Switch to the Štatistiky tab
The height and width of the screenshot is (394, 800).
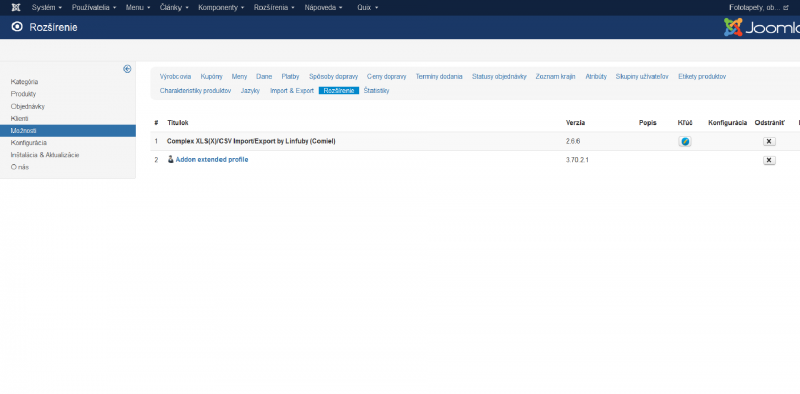[x=377, y=90]
